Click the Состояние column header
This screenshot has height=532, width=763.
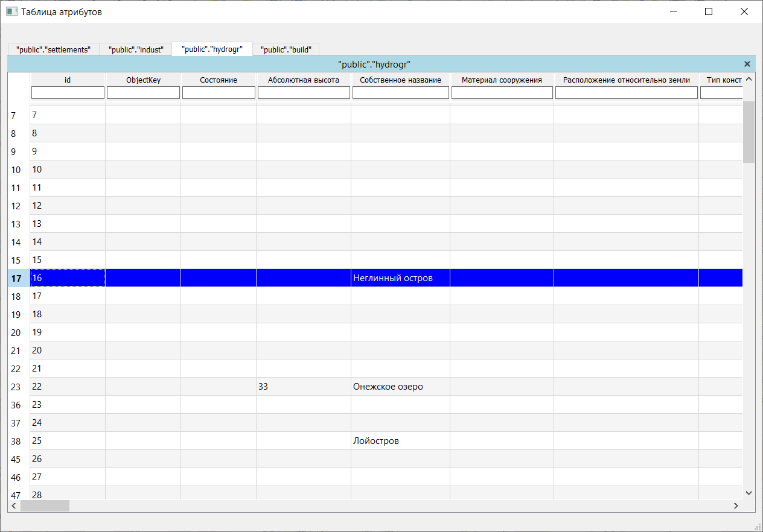point(219,80)
